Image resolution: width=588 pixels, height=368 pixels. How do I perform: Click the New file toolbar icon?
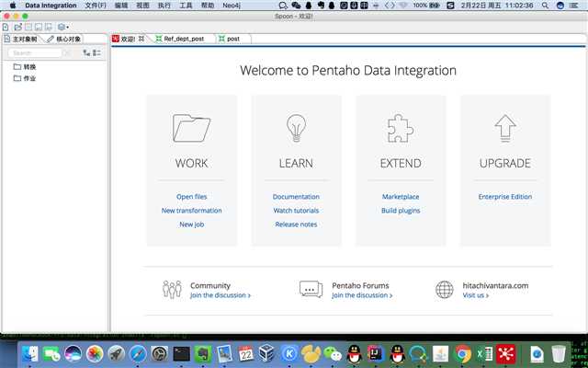pos(6,27)
